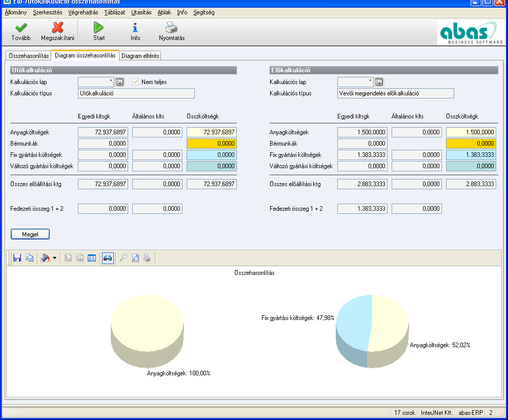Viewport: 508px width, 420px height.
Task: Open lookup icon beside Utókalkuláció Kalkulációs lap
Action: (x=120, y=82)
